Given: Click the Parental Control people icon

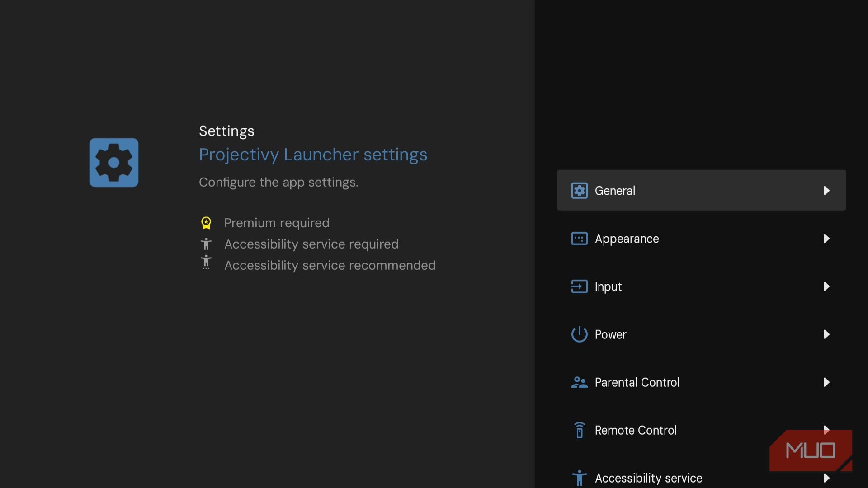Looking at the screenshot, I should click(x=579, y=382).
